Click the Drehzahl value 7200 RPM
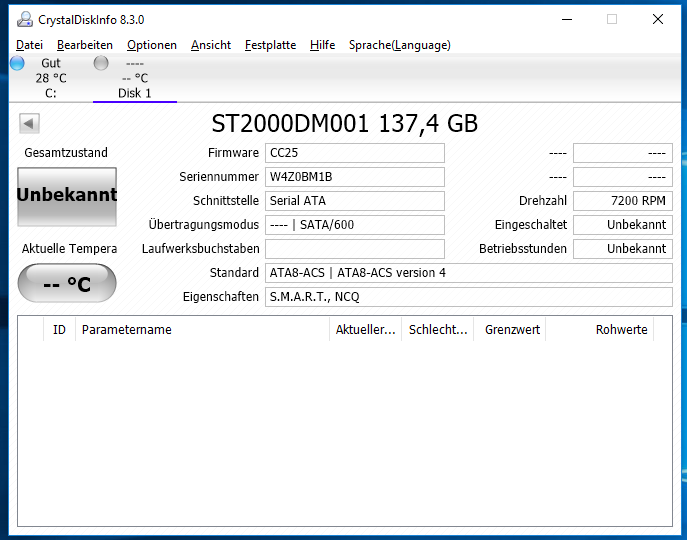Screen dimensions: 687x540 point(623,201)
